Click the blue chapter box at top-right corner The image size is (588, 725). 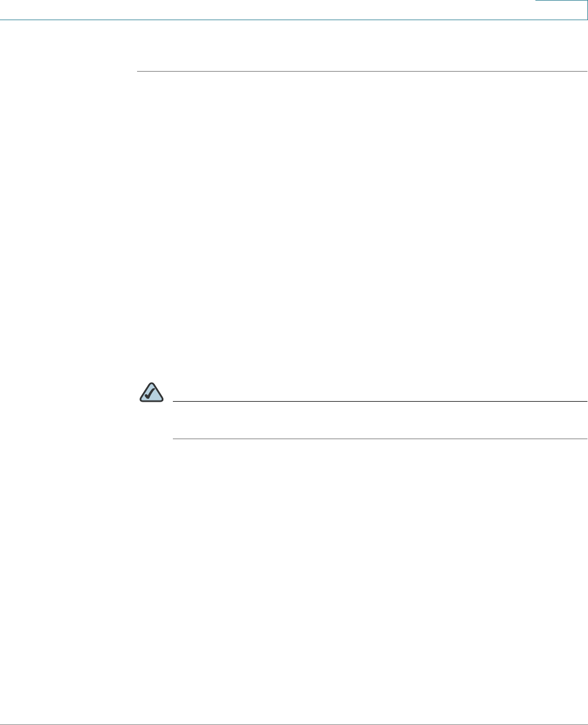point(561,10)
